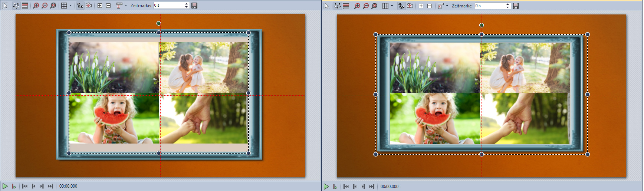Click plus add keyframe icon in left toolbar

click(100, 6)
